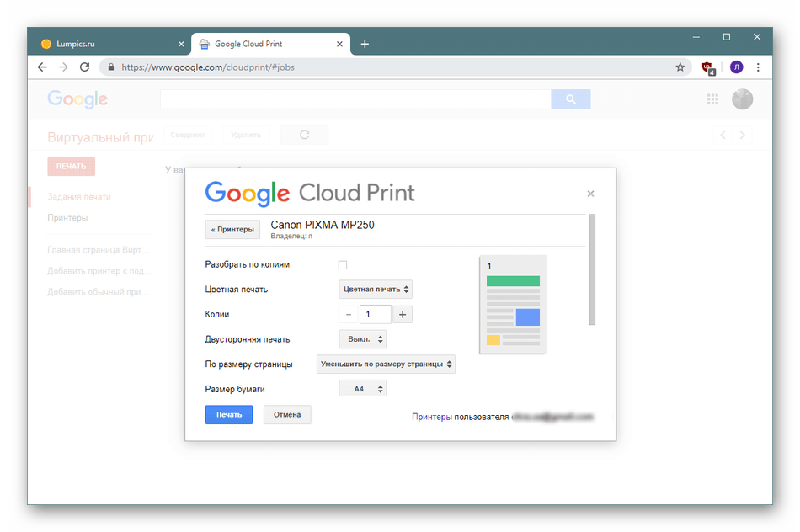Click the browser back arrow
The width and height of the screenshot is (800, 532).
click(42, 66)
